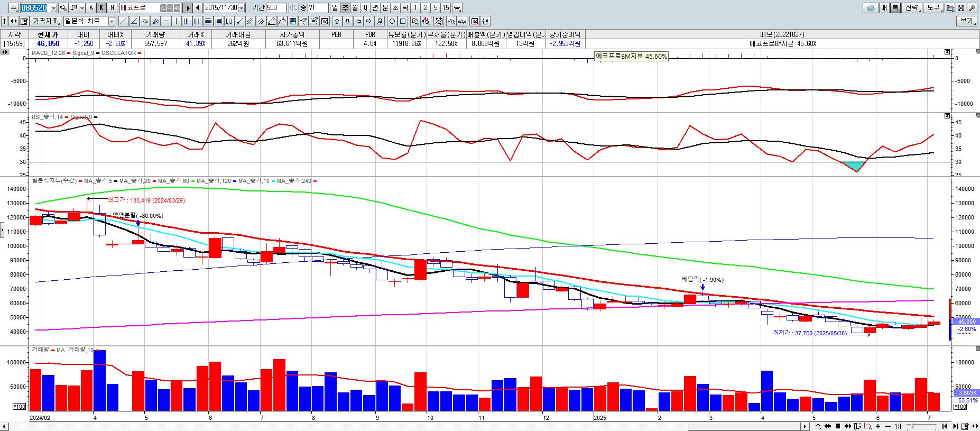Select monthly chart period 월
The width and height of the screenshot is (980, 431).
(355, 8)
